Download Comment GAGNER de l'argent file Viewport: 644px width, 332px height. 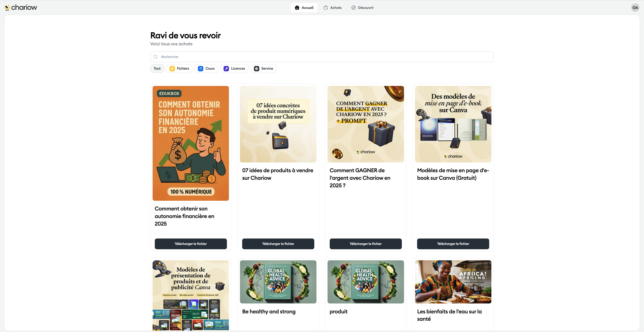365,244
